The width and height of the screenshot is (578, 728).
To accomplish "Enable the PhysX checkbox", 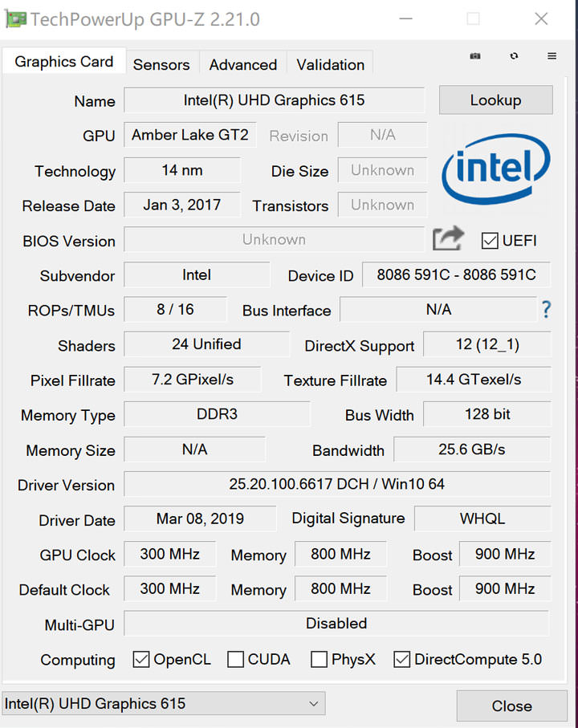I will click(319, 660).
